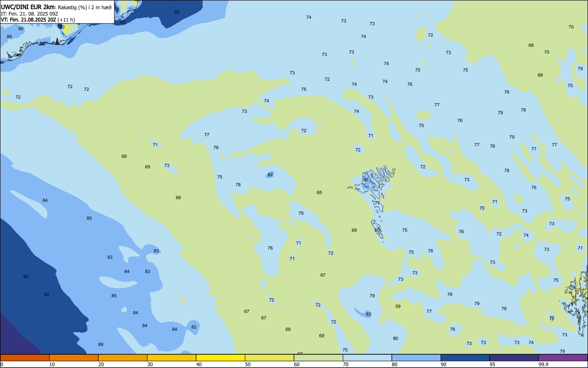The image size is (588, 368).
Task: Click the humidity value 66 on the map
Action: (178, 197)
